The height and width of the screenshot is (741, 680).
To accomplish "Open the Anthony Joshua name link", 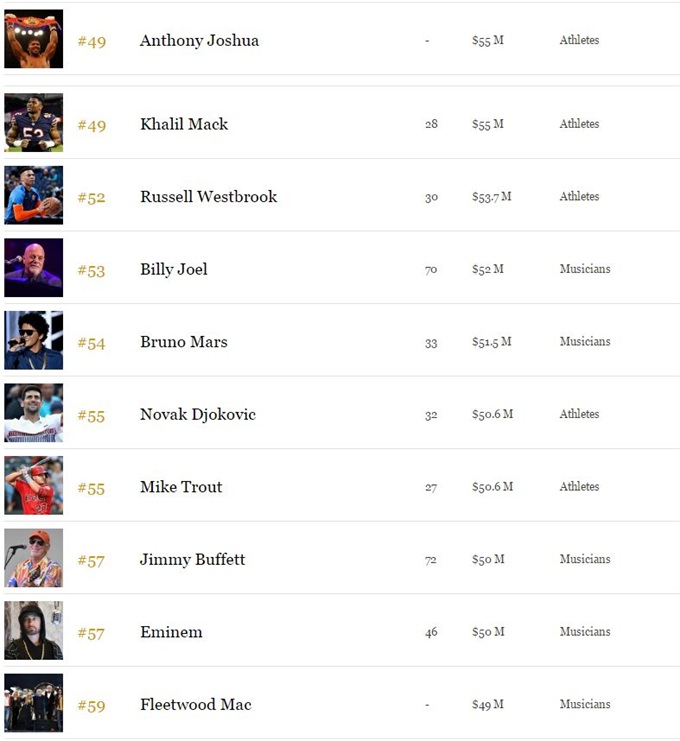I will pyautogui.click(x=199, y=41).
